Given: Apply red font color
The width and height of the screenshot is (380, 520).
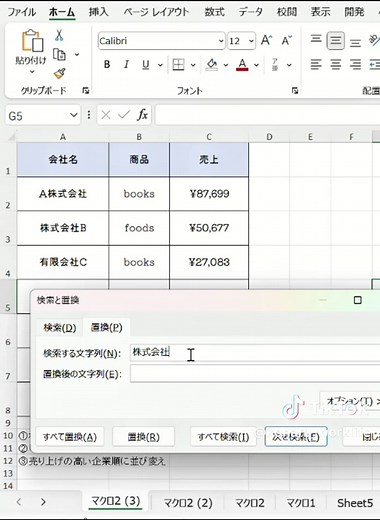Looking at the screenshot, I should [x=242, y=64].
